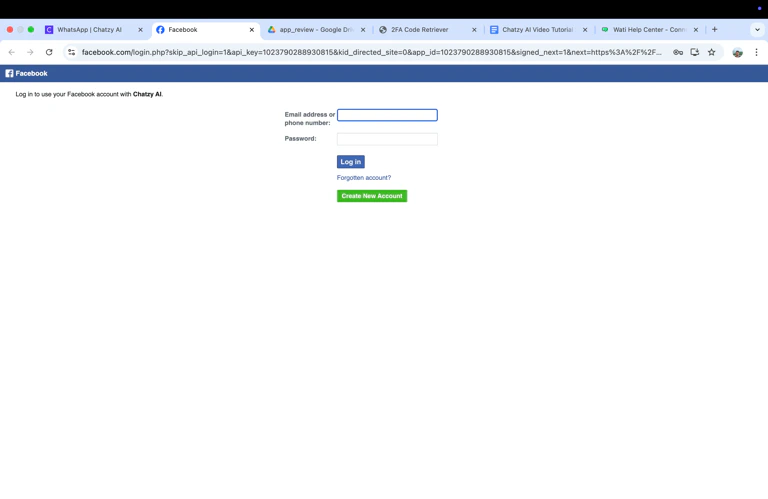The image size is (768, 499).
Task: Bookmark this page with the star icon
Action: pos(712,52)
